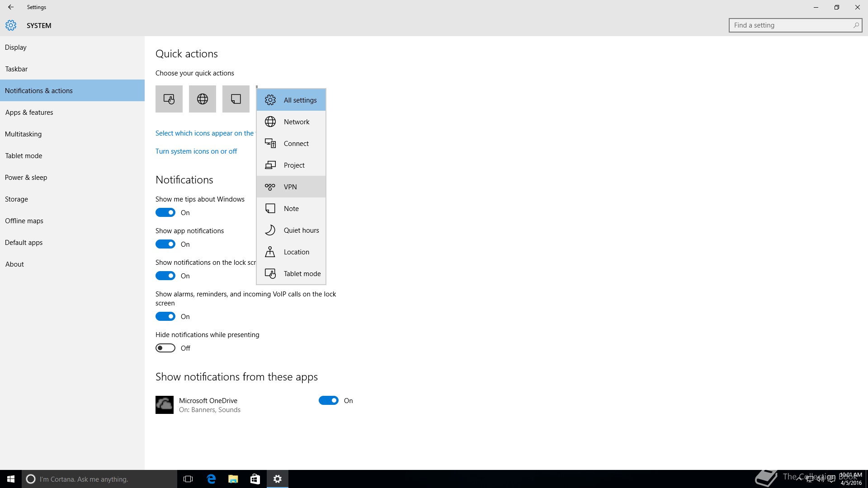Open the Windows Store from the taskbar
868x488 pixels.
(x=255, y=479)
